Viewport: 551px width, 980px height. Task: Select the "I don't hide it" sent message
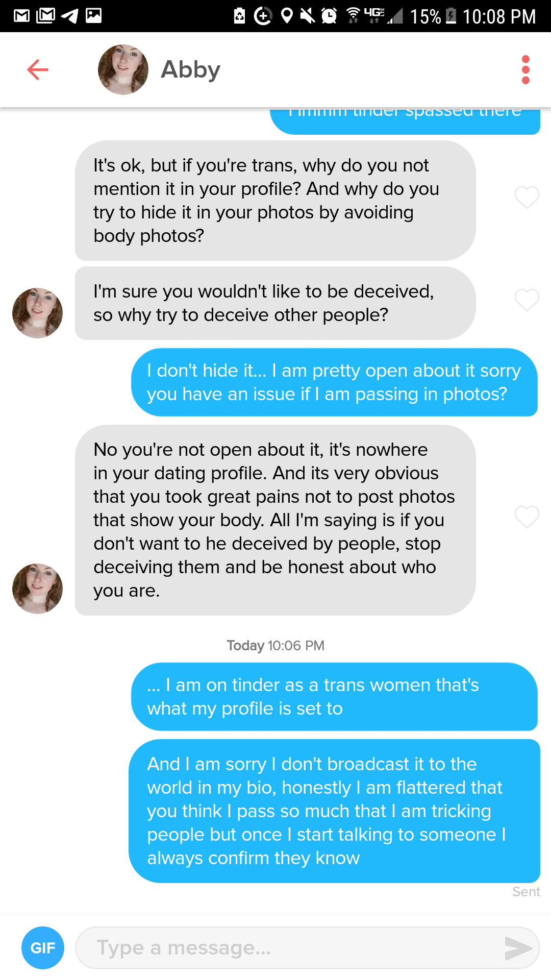click(x=334, y=382)
